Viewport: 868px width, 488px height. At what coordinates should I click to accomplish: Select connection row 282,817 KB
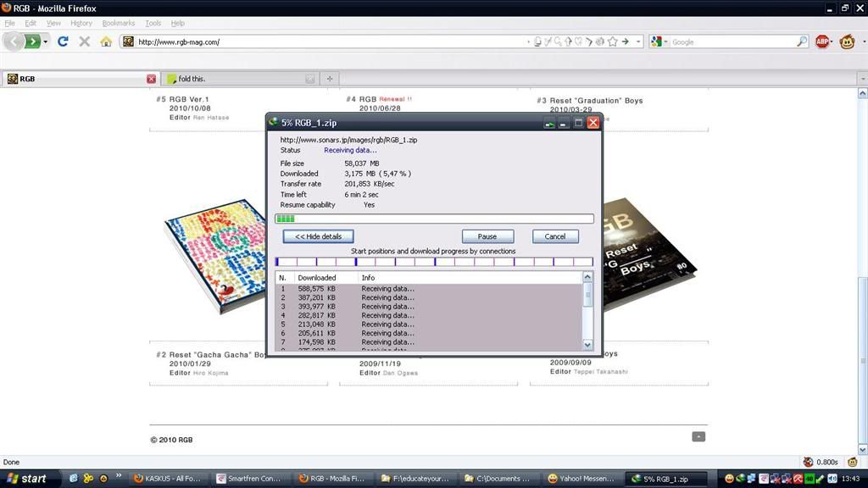[428, 315]
